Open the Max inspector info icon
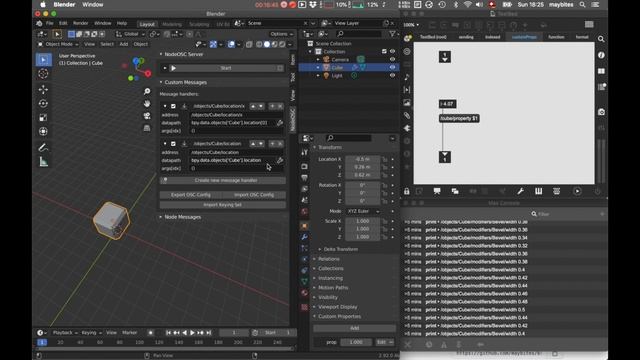 click(x=601, y=55)
